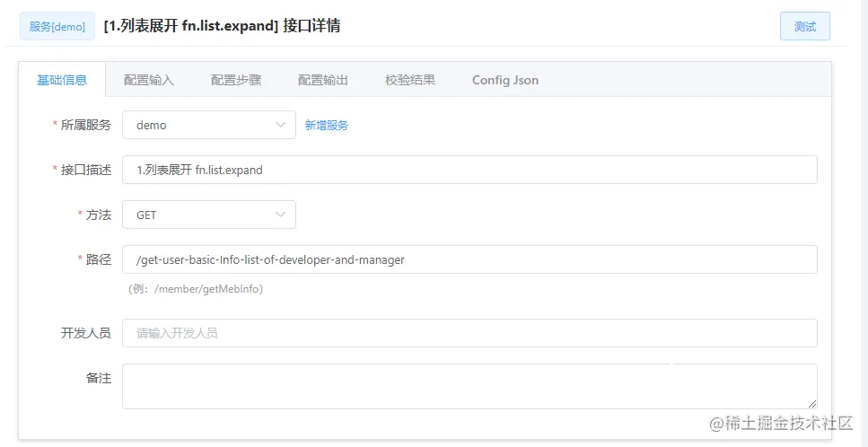Click the 服务[demo] tag button
Image resolution: width=868 pixels, height=447 pixels.
point(57,27)
